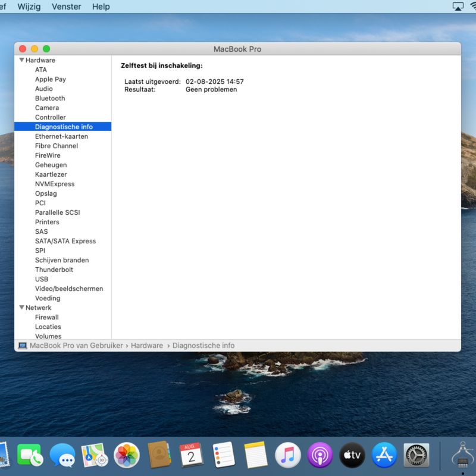
Task: Launch Music from the Dock
Action: click(x=288, y=455)
